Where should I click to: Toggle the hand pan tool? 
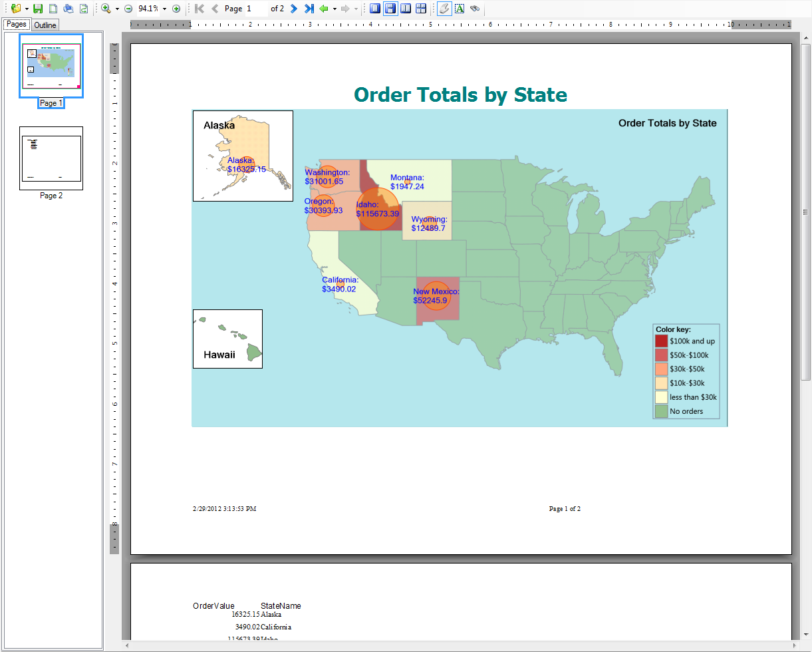444,9
